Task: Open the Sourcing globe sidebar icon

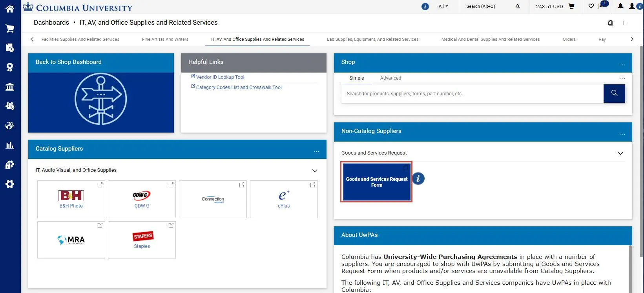Action: pos(10,126)
